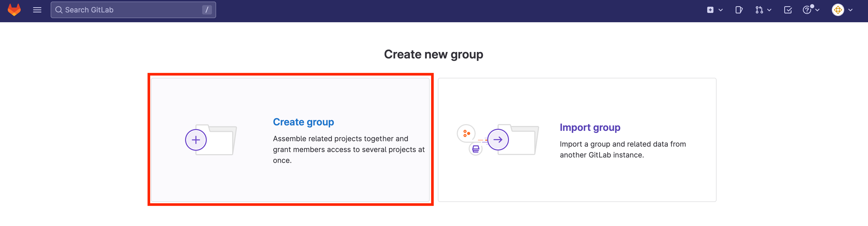The width and height of the screenshot is (868, 226).
Task: Expand the Help menu chevron
Action: point(817,10)
